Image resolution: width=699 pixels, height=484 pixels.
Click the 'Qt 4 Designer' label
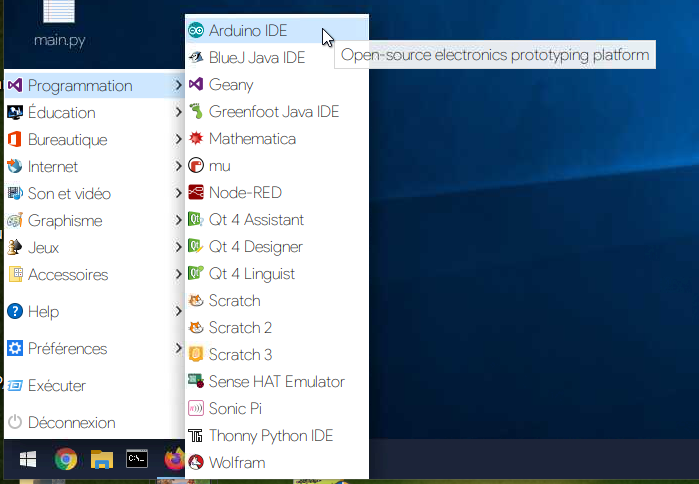pyautogui.click(x=255, y=247)
